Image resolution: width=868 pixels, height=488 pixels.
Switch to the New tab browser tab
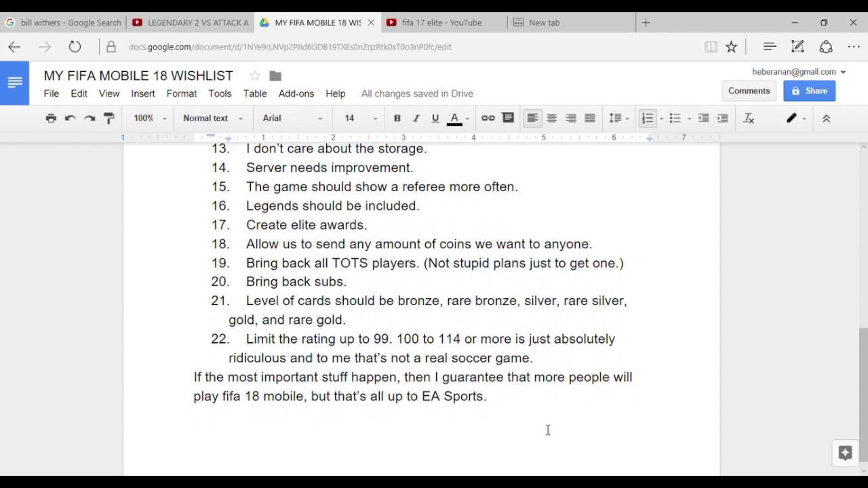tap(572, 22)
